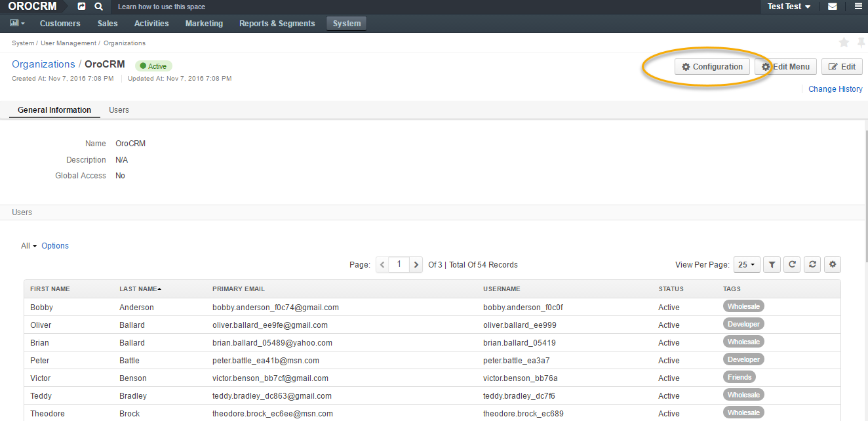Click the Tags column header
Viewport: 868px width, 421px height.
click(x=732, y=289)
